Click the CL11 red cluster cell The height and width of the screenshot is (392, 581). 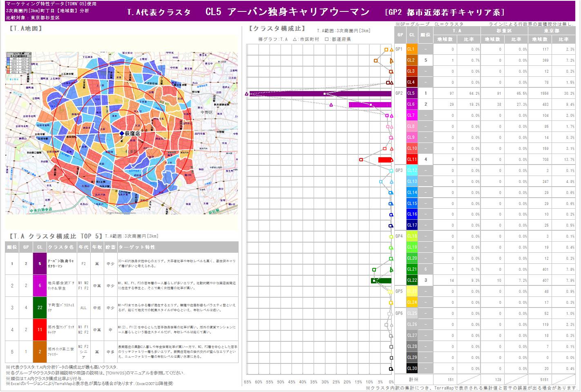click(412, 159)
